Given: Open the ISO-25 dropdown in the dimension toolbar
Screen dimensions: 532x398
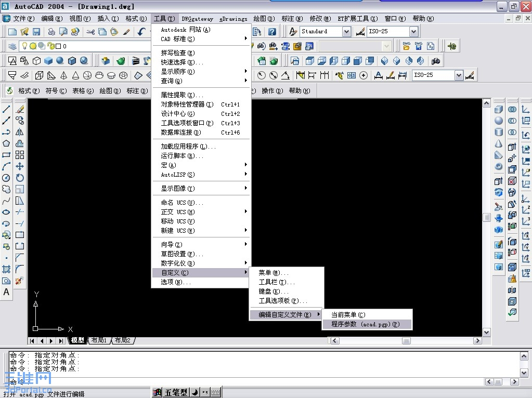Looking at the screenshot, I should coord(459,75).
